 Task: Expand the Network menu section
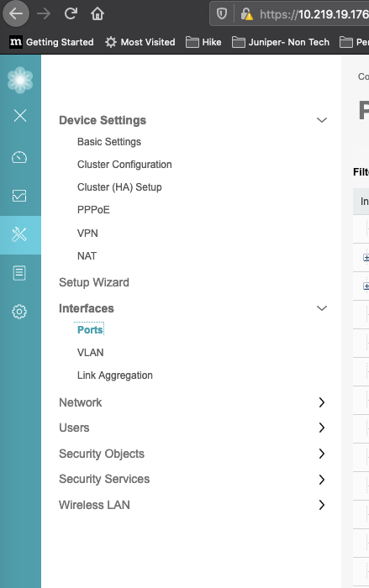point(322,402)
